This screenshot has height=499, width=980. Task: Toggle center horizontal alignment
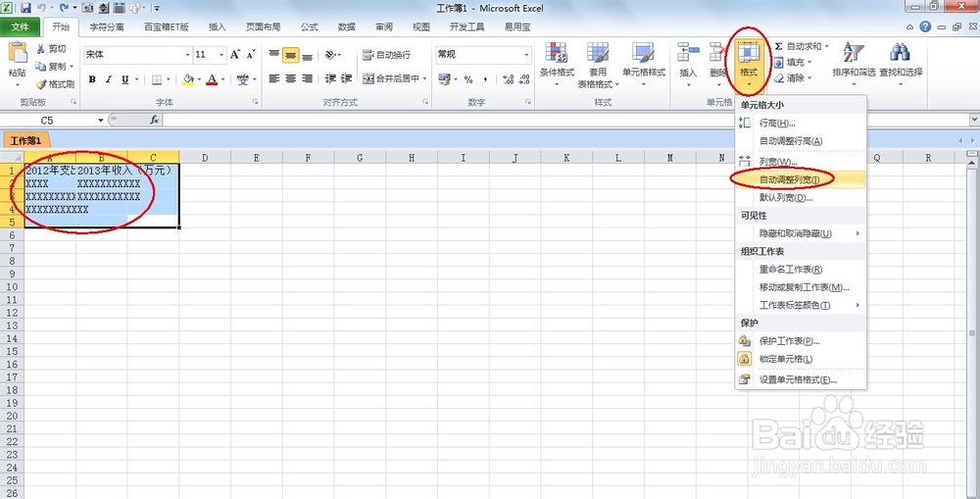291,78
